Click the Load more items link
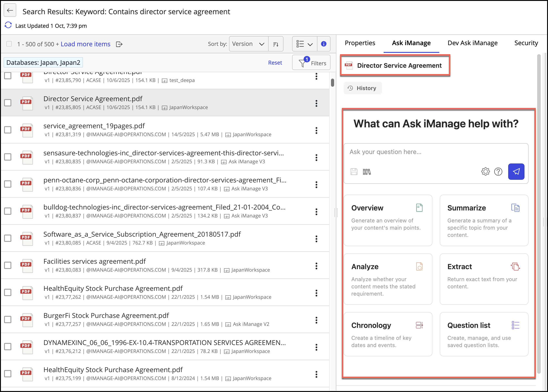Screen dimensions: 548x392 click(x=85, y=44)
